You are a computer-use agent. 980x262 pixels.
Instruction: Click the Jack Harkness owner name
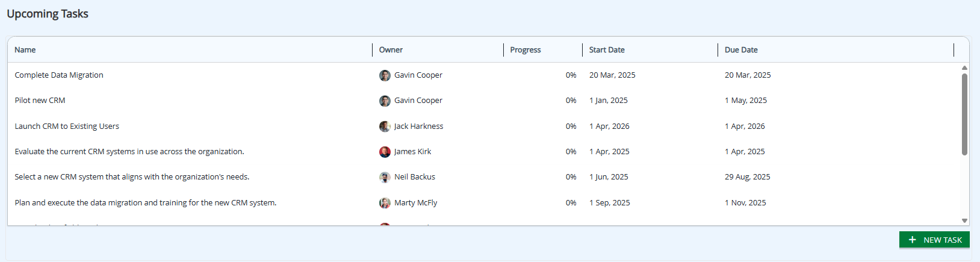(x=419, y=126)
